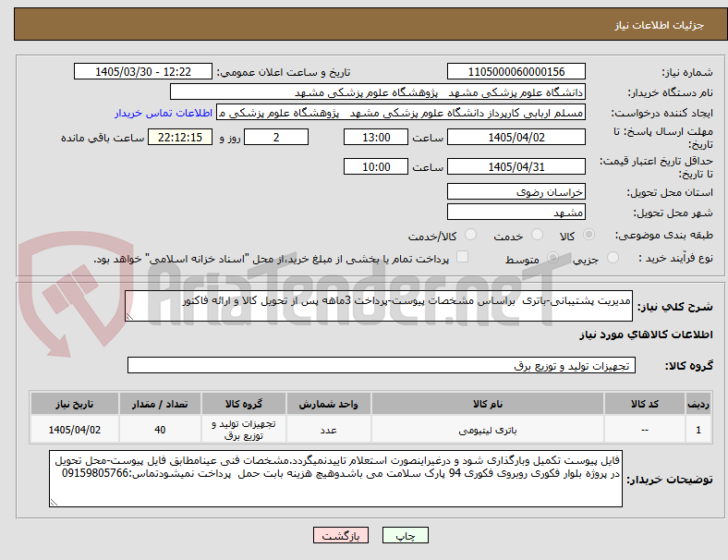Click the بازگشت (back) button
Screen dimensions: 728x560
pos(341,535)
